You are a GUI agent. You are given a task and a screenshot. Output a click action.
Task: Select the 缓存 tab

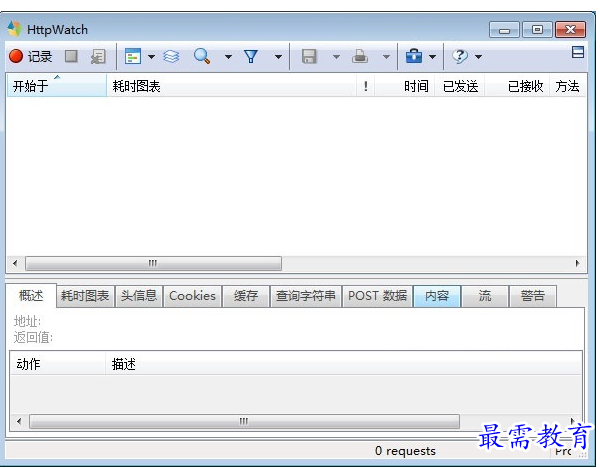(x=246, y=296)
